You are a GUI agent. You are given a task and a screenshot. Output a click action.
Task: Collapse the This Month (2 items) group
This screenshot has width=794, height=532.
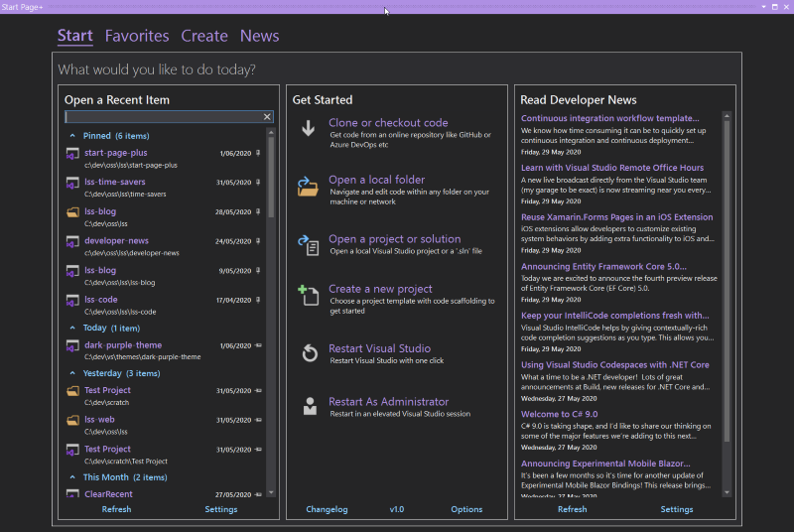[x=72, y=477]
